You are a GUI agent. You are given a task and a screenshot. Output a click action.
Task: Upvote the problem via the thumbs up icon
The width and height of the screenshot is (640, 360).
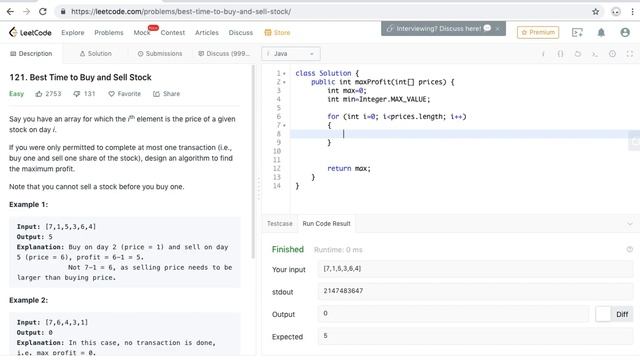click(x=39, y=94)
